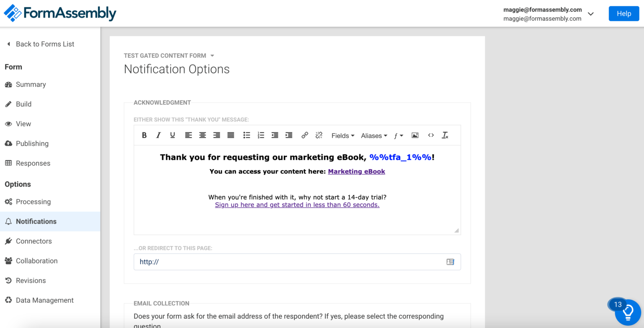644x328 pixels.
Task: Insert an image into the message
Action: pos(415,135)
